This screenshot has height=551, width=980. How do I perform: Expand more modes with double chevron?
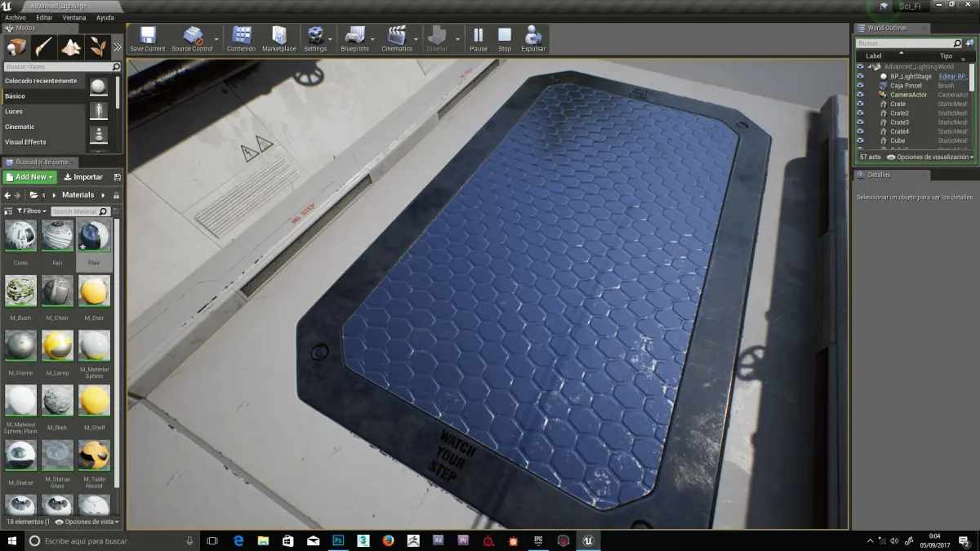tap(118, 47)
